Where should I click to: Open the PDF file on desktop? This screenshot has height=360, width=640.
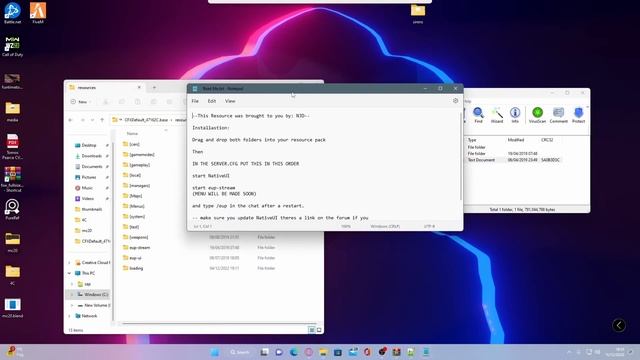12,146
